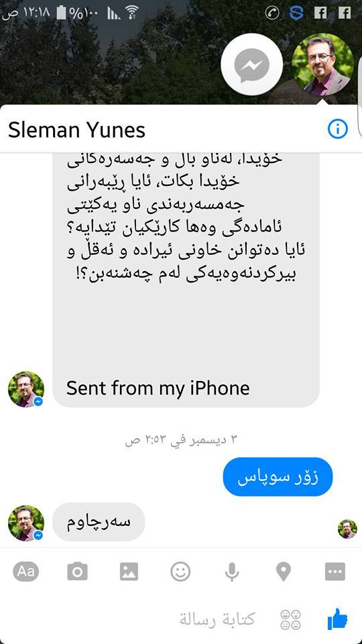Tap the Messenger chat head bubble
Screen dimensions: 362x644
point(251,64)
